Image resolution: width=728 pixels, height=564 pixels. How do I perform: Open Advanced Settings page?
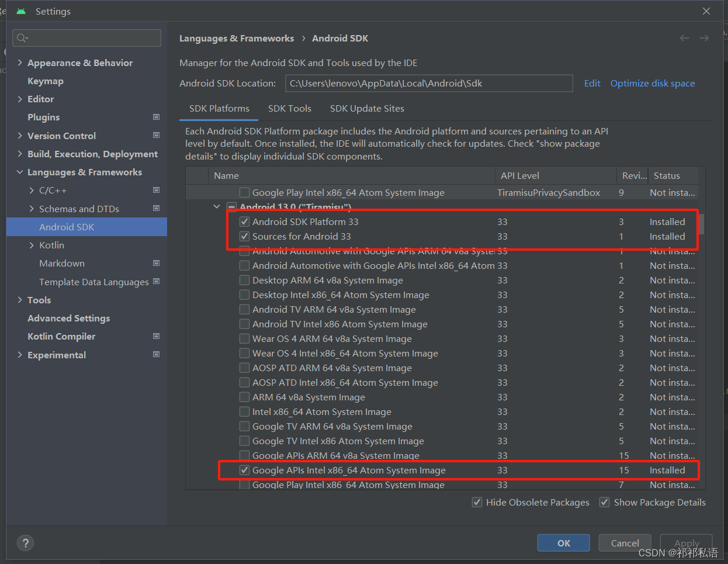(x=69, y=318)
